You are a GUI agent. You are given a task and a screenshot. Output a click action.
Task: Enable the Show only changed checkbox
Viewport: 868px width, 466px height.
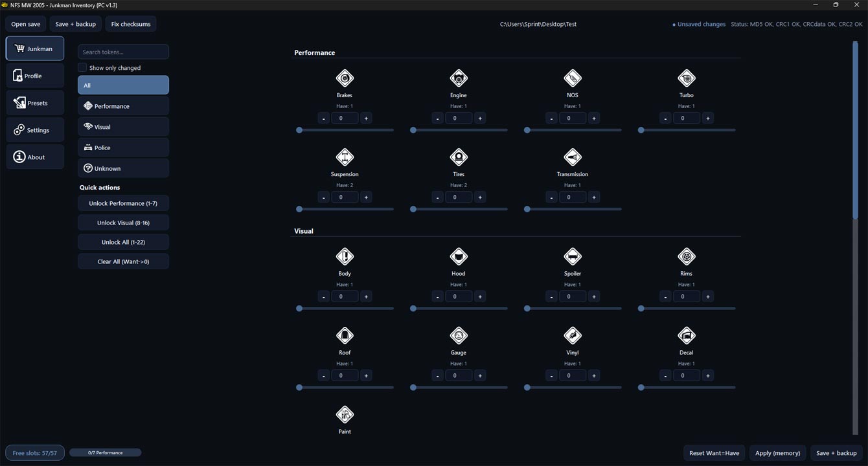(82, 68)
